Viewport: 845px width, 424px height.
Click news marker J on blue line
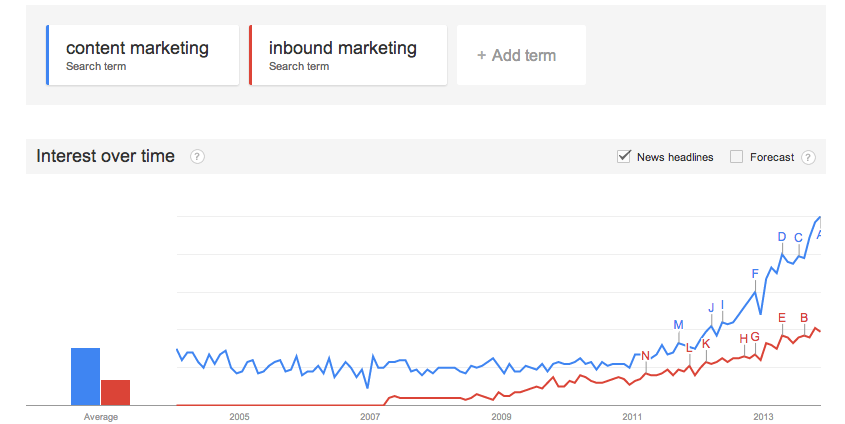coord(712,308)
